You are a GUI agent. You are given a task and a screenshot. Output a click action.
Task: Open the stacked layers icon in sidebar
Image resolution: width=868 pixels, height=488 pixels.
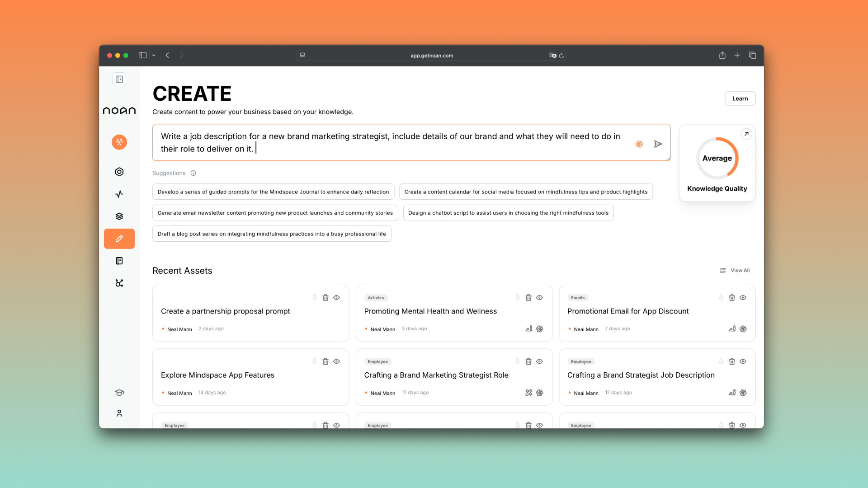(x=119, y=216)
